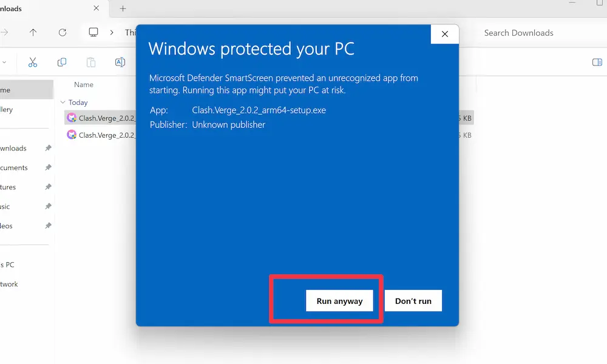The image size is (607, 364).
Task: Close the SmartScreen dialog with X
Action: [x=444, y=35]
